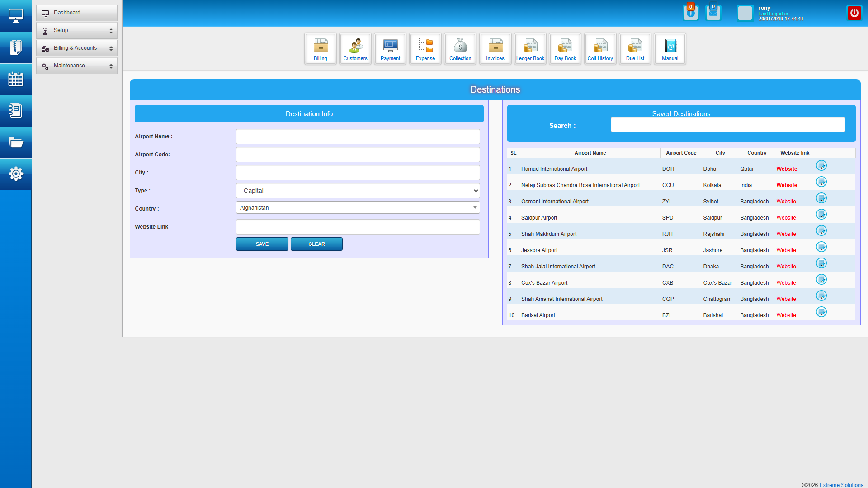The width and height of the screenshot is (868, 488).
Task: Open Website link for Osmani International Airport
Action: [786, 202]
